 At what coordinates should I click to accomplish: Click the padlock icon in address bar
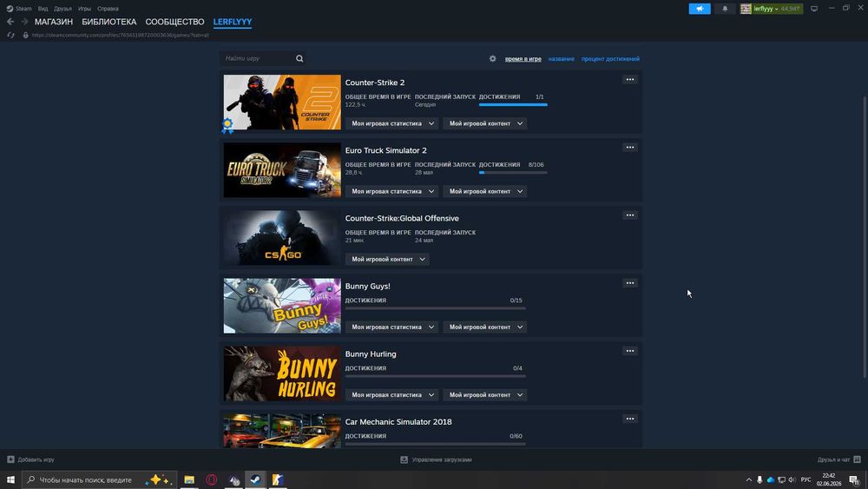25,35
